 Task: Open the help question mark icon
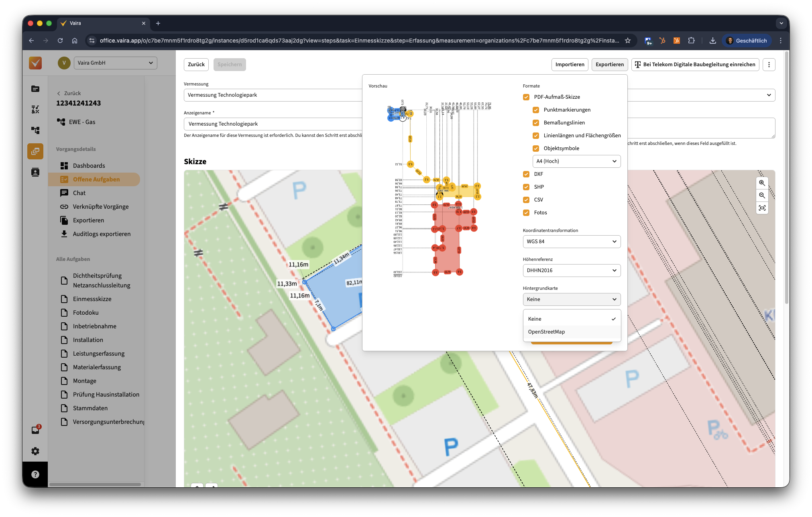(35, 474)
